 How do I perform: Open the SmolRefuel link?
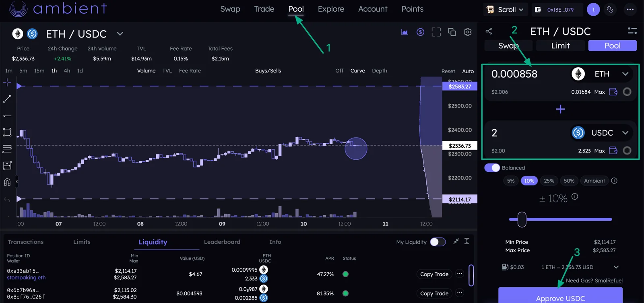coord(609,281)
